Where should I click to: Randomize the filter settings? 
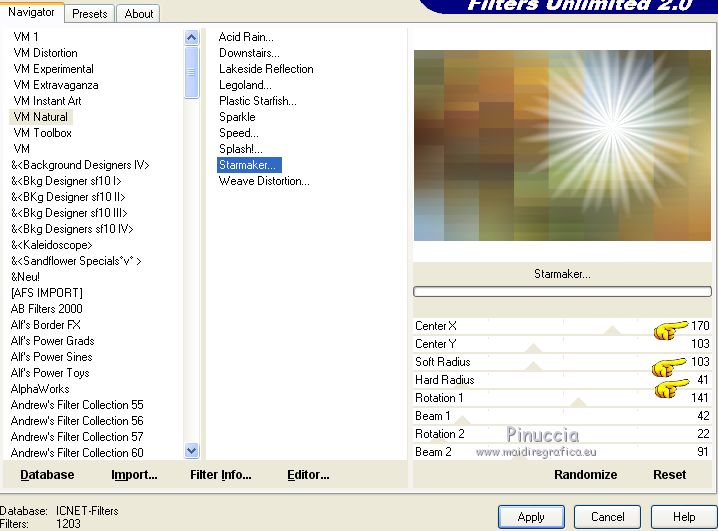(x=585, y=475)
